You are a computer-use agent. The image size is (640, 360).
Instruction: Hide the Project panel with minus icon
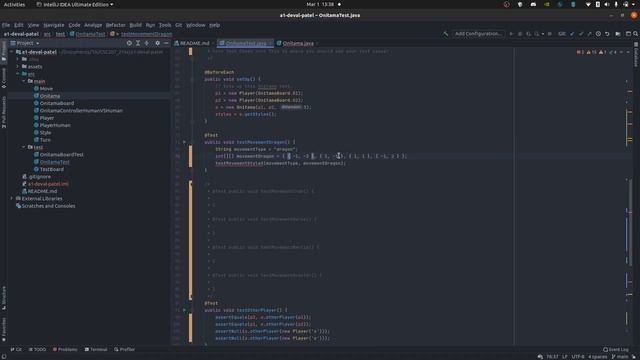[166, 43]
